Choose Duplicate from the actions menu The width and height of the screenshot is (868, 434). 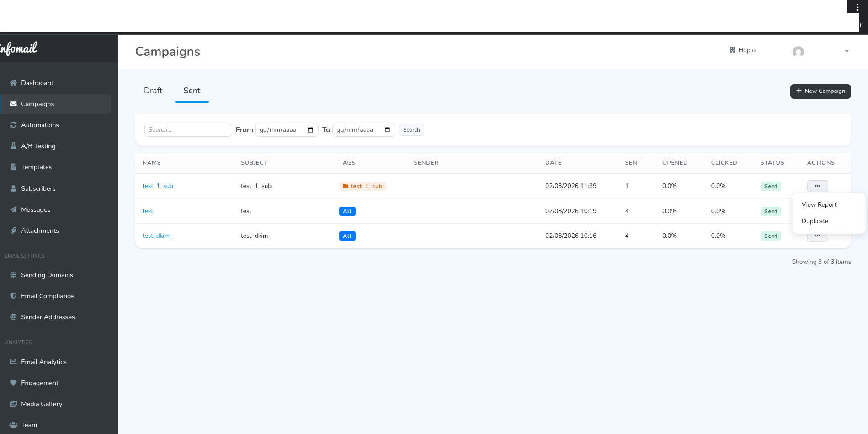pyautogui.click(x=815, y=221)
